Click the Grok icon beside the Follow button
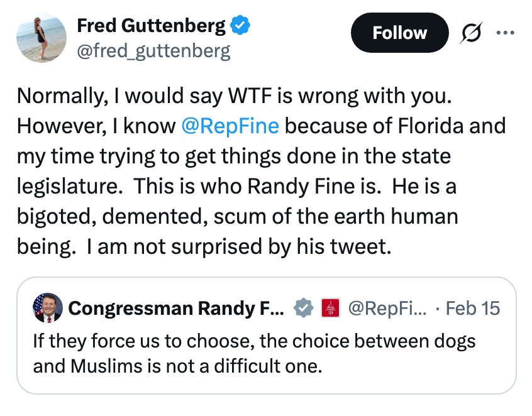532x416 pixels. point(472,33)
